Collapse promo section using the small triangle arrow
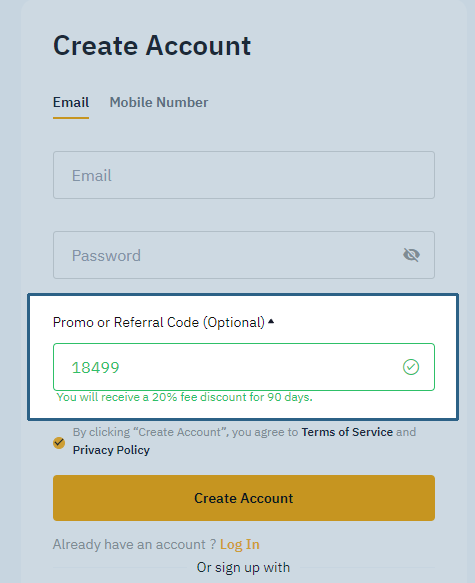The height and width of the screenshot is (583, 475). (x=271, y=321)
